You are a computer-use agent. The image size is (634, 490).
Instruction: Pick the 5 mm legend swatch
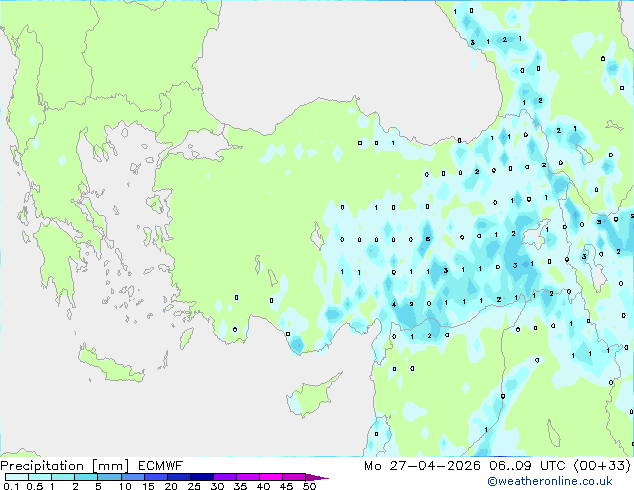click(109, 477)
